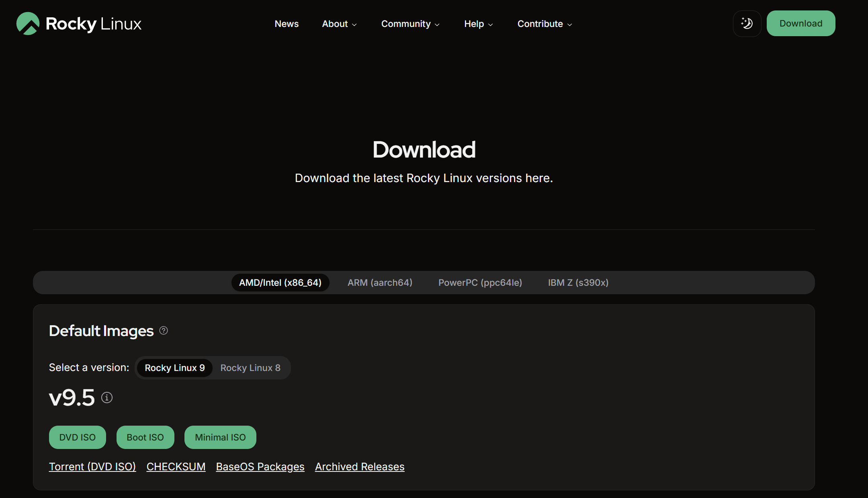Download the Boot ISO image

click(x=145, y=437)
